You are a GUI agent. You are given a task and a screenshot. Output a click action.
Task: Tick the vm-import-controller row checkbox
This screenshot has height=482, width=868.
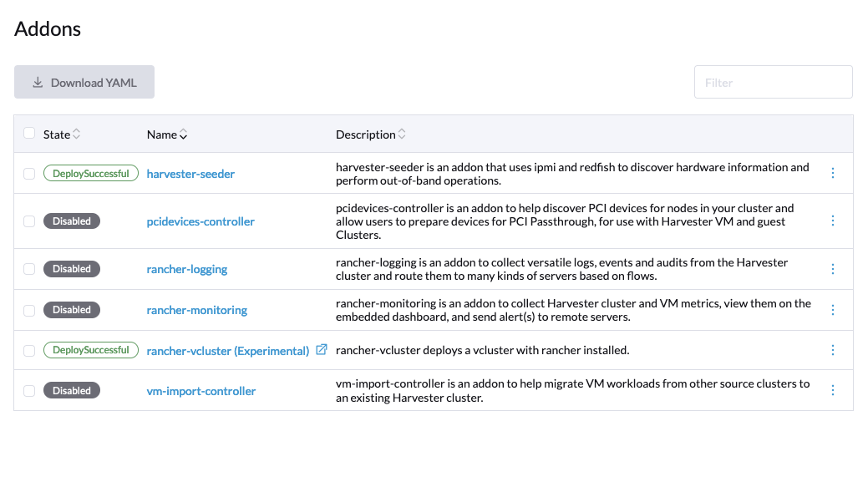tap(29, 390)
